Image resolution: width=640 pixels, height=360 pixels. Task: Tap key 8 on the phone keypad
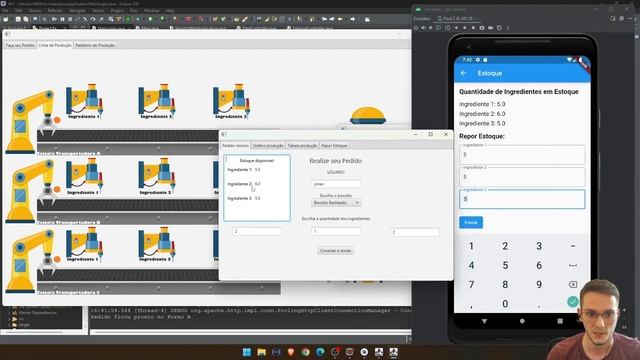pos(505,284)
